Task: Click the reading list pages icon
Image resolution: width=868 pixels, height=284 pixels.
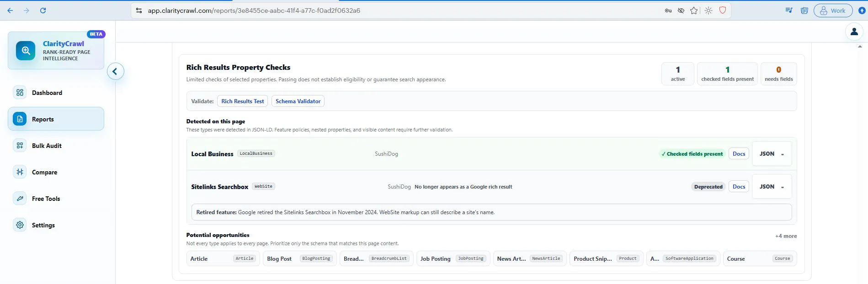Action: pos(804,11)
